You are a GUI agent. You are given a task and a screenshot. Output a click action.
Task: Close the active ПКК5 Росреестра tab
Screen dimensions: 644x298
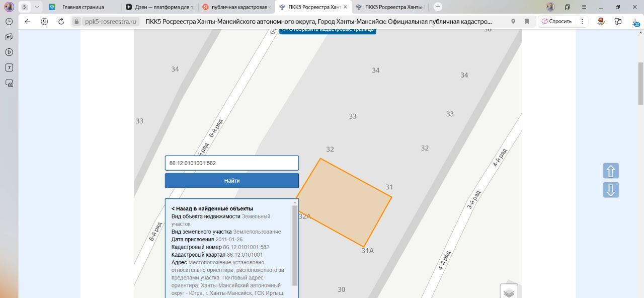(x=345, y=7)
